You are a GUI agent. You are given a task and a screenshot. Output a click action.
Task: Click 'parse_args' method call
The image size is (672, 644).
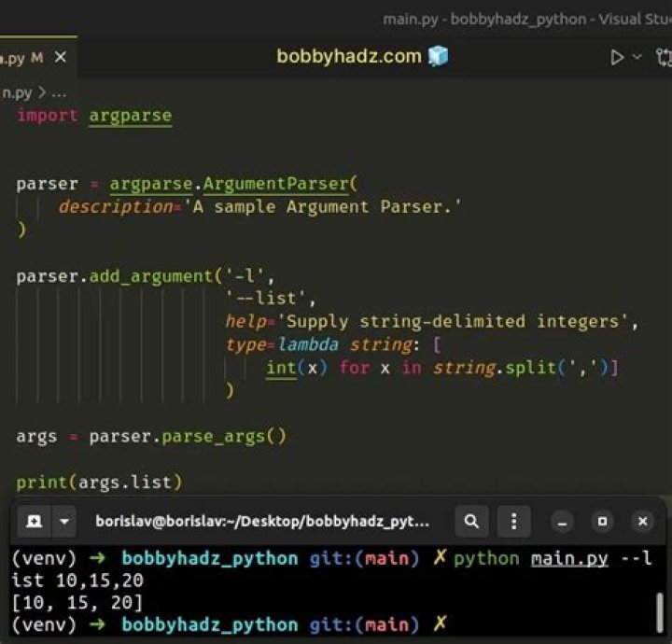(213, 437)
